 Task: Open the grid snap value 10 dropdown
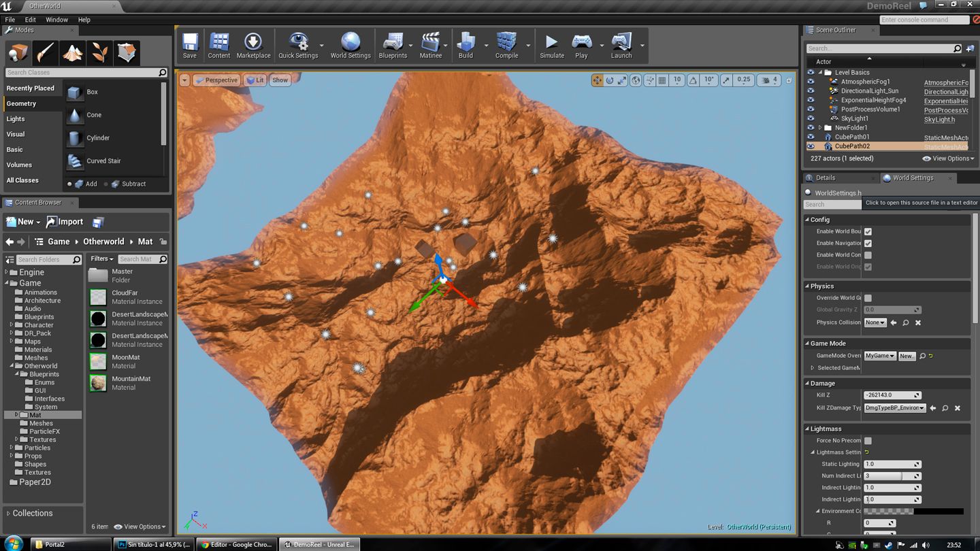(x=677, y=80)
